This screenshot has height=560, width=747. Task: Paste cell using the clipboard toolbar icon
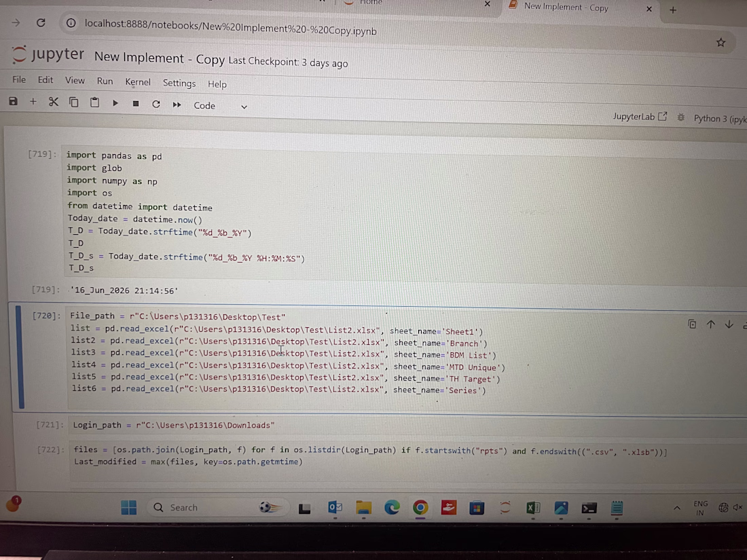pyautogui.click(x=94, y=102)
